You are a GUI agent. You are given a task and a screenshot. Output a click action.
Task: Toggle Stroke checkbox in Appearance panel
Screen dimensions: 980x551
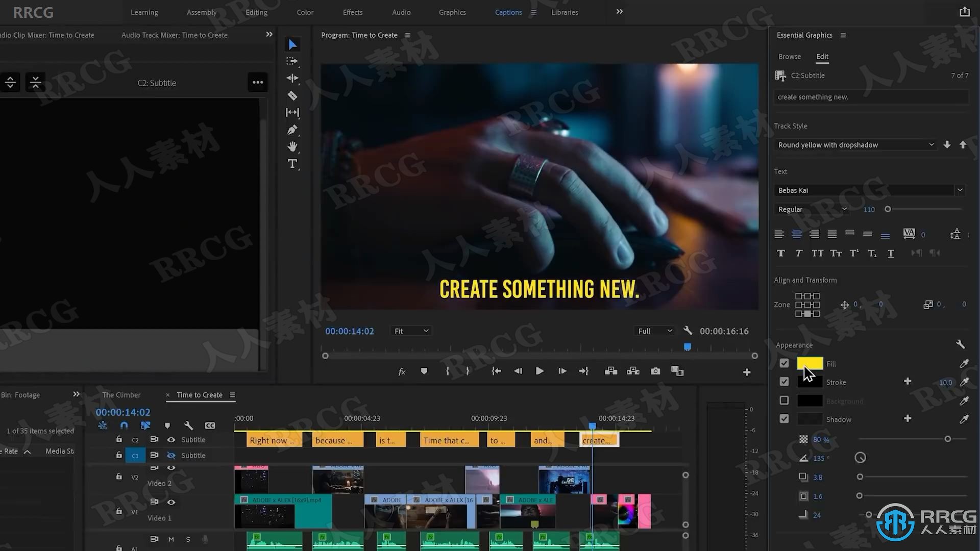click(784, 382)
